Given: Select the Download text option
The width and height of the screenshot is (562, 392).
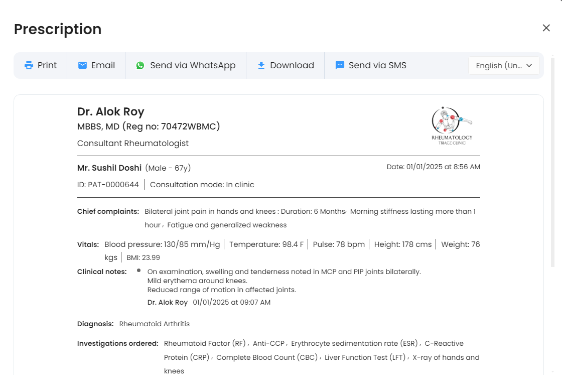Looking at the screenshot, I should [292, 65].
